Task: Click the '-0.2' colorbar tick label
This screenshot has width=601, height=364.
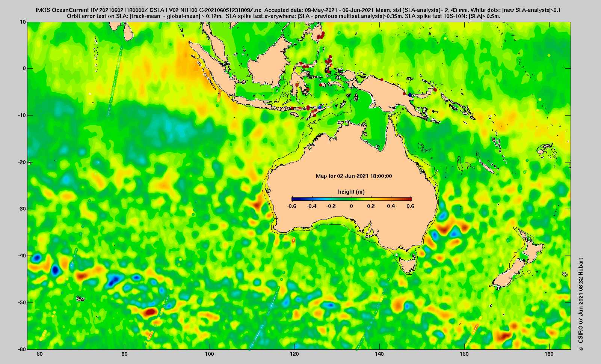Action: [332, 206]
